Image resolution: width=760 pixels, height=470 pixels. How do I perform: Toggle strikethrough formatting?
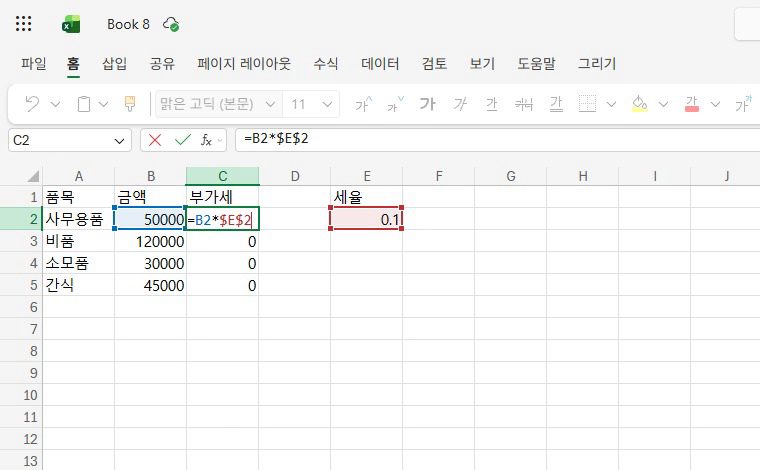coord(523,104)
